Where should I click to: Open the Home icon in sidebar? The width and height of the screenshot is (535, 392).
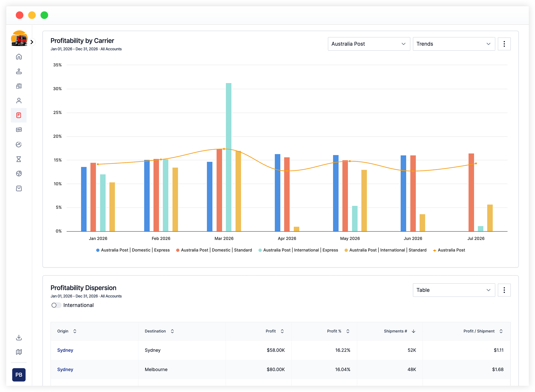pyautogui.click(x=19, y=57)
